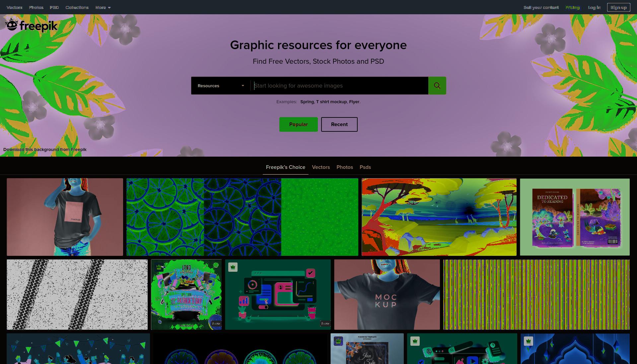This screenshot has height=364, width=637.
Task: Click the crown premium badge on dashboard illustration
Action: (x=233, y=267)
